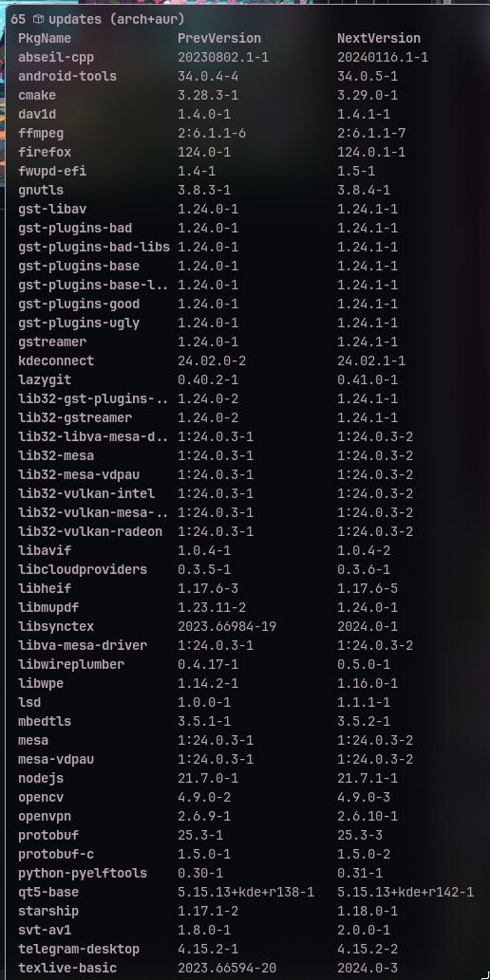The height and width of the screenshot is (980, 490).
Task: Click the starship package name
Action: [x=48, y=911]
